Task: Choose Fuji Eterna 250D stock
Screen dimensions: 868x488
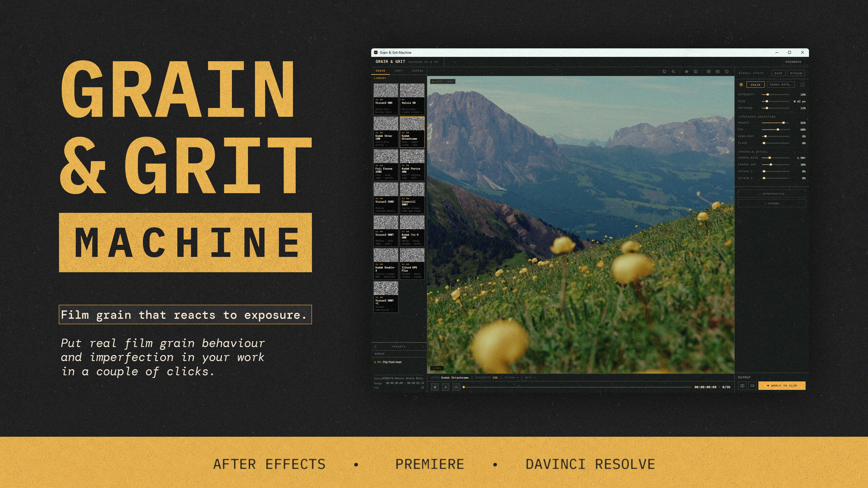Action: [386, 165]
